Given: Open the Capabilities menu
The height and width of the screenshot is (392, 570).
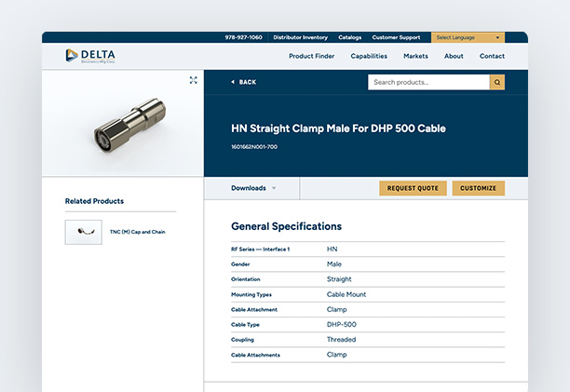Looking at the screenshot, I should 369,56.
